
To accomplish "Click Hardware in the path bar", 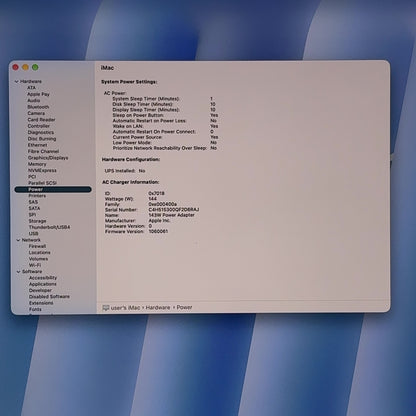I will [x=158, y=308].
